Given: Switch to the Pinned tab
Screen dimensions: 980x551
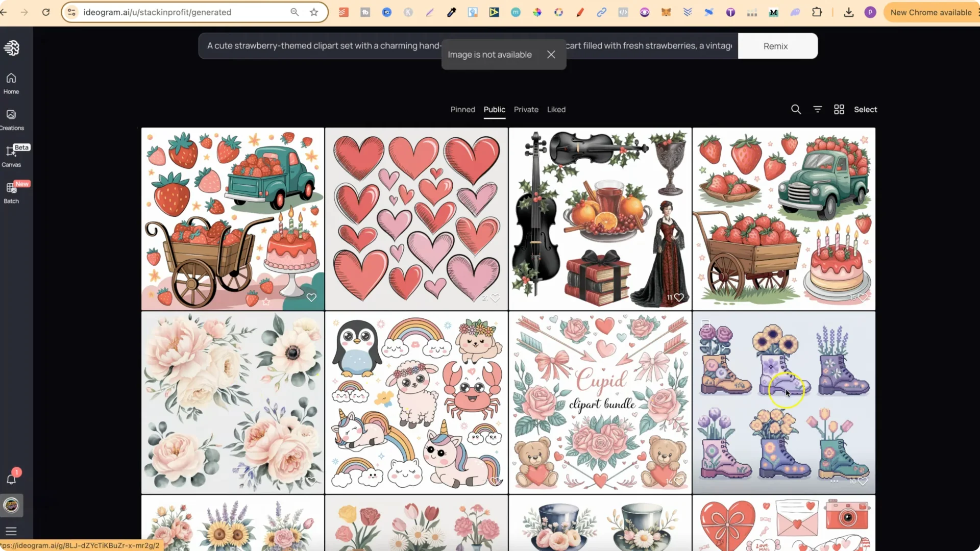Looking at the screenshot, I should 462,109.
